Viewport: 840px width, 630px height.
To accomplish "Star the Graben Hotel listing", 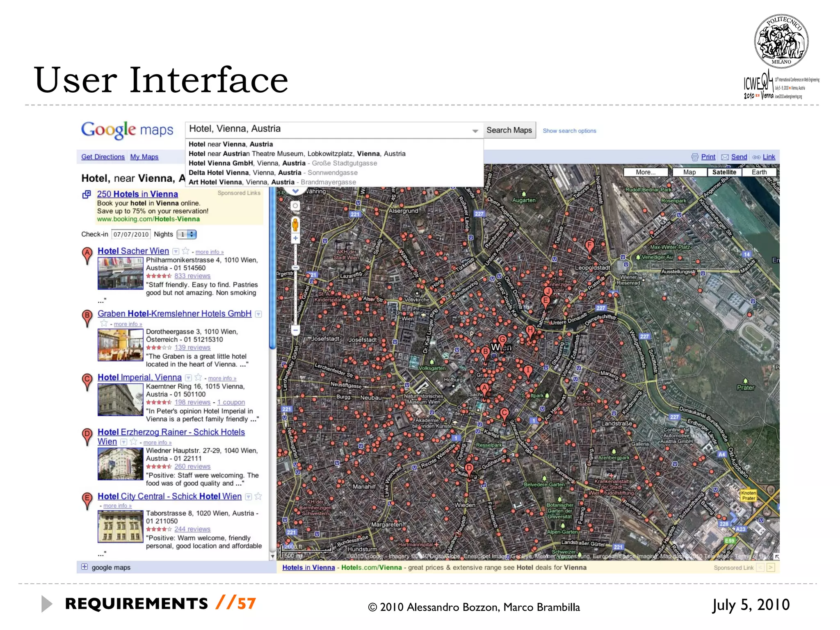I will tap(104, 324).
